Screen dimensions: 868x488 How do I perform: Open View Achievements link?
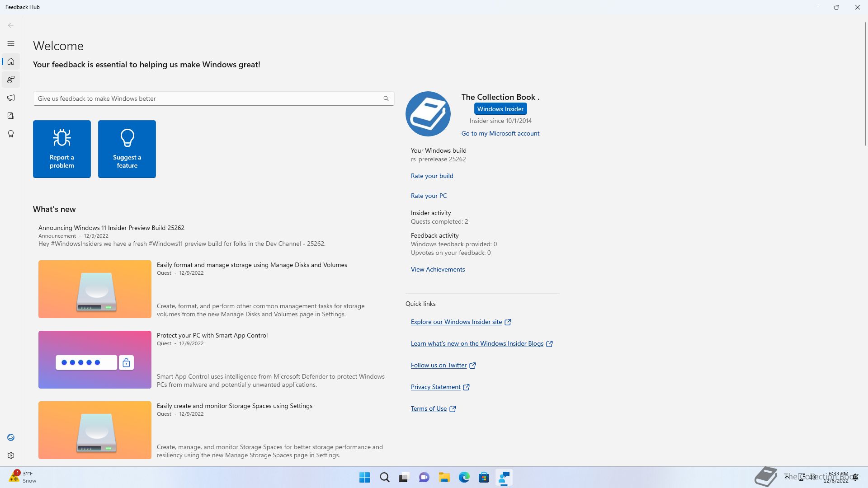438,269
